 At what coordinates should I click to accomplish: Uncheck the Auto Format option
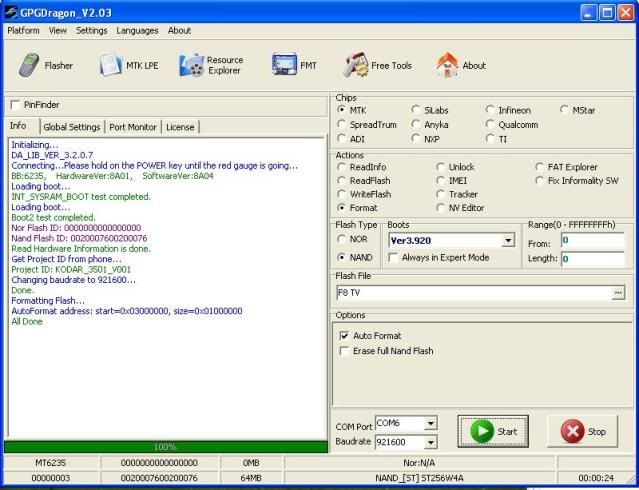point(344,336)
